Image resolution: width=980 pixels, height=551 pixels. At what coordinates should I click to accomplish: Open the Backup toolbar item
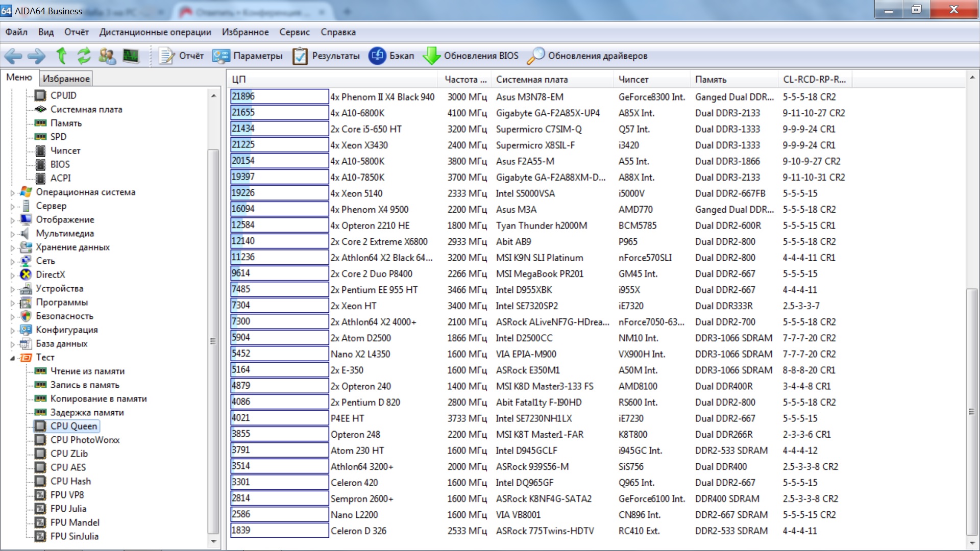[391, 56]
